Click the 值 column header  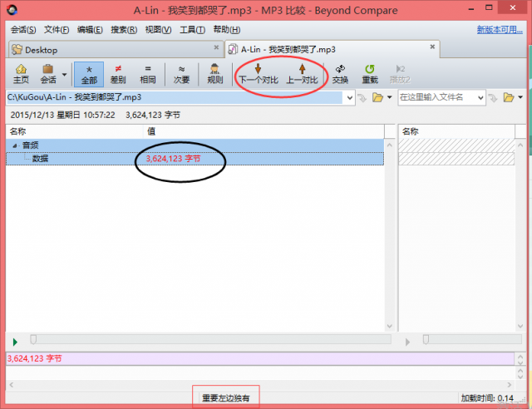pyautogui.click(x=264, y=131)
